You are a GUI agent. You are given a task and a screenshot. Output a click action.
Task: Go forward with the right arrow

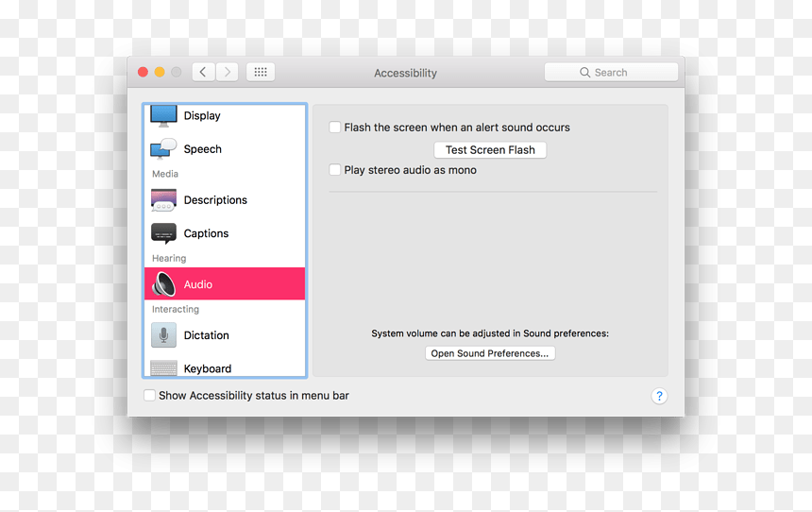pyautogui.click(x=228, y=72)
